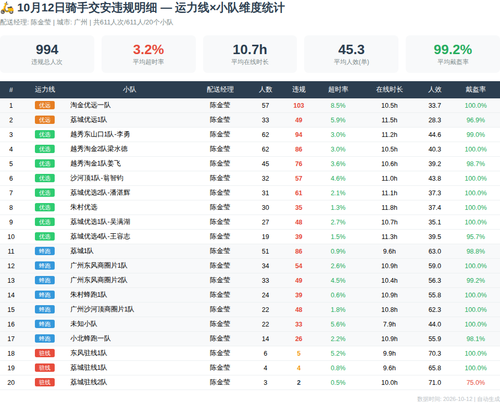Image resolution: width=500 pixels, height=403 pixels.
Task: Click online duration 7.9h in row 16
Action: coord(389,324)
